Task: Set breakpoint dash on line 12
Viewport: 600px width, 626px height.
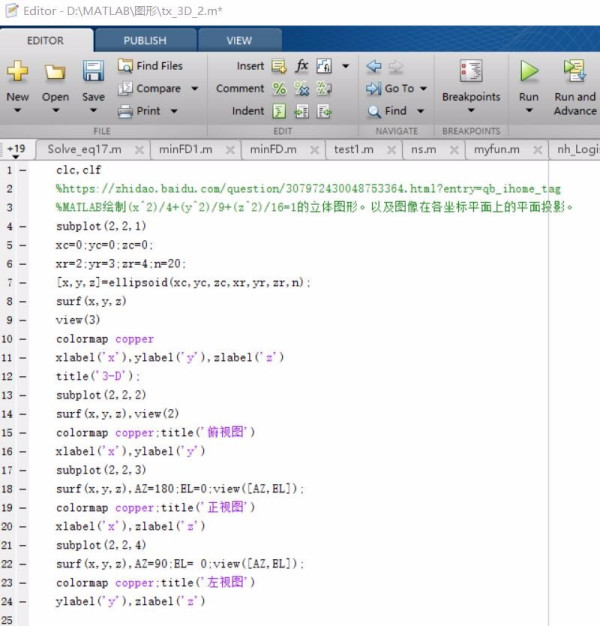Action: coord(23,376)
